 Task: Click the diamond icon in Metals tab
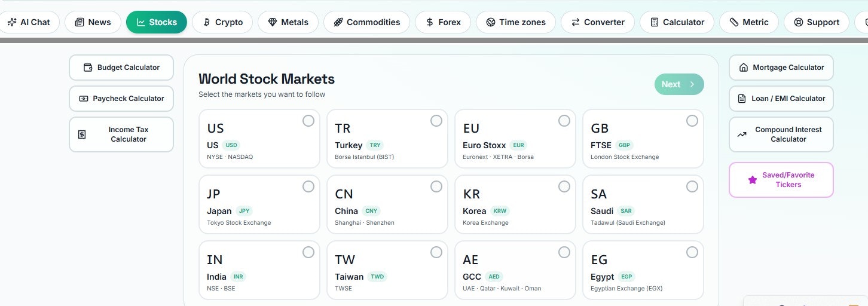[x=273, y=22]
